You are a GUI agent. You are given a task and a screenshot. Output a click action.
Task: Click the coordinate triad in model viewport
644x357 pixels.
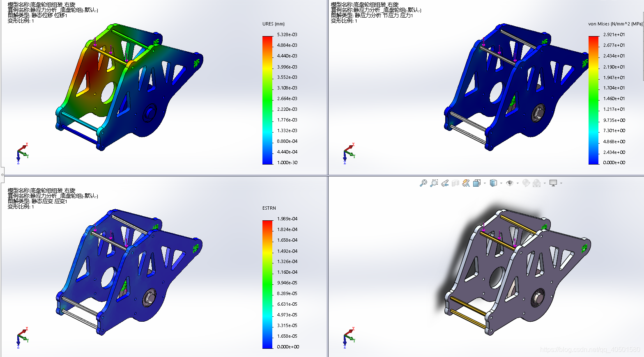tap(349, 338)
